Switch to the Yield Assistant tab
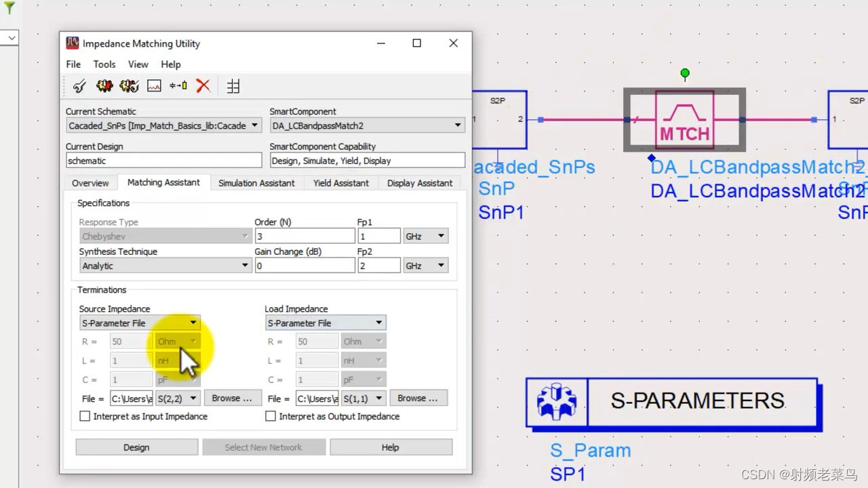The image size is (868, 488). (x=341, y=183)
